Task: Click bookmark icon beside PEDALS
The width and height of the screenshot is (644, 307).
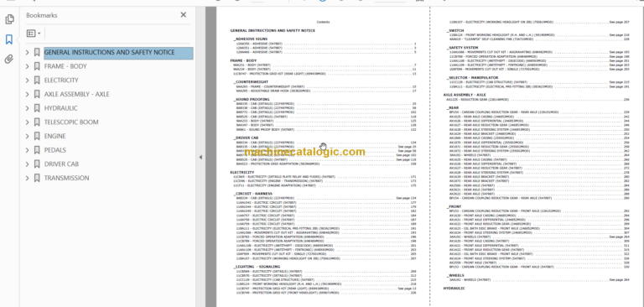Action: 37,150
